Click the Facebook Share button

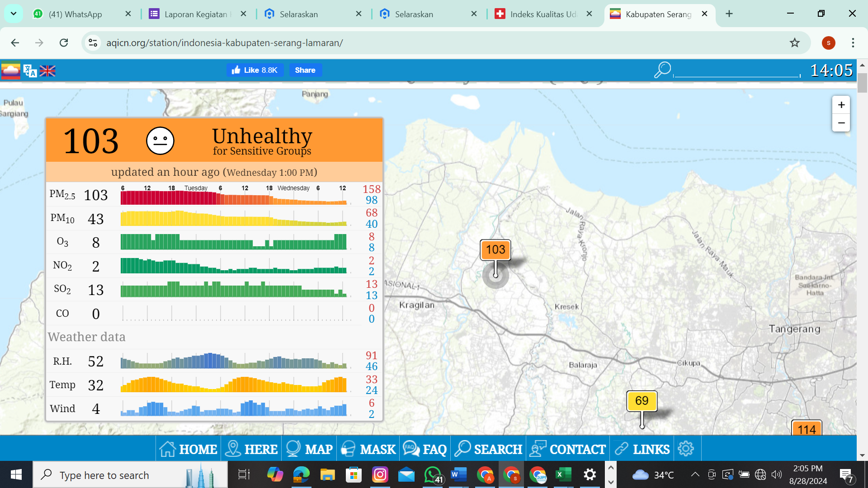tap(305, 70)
